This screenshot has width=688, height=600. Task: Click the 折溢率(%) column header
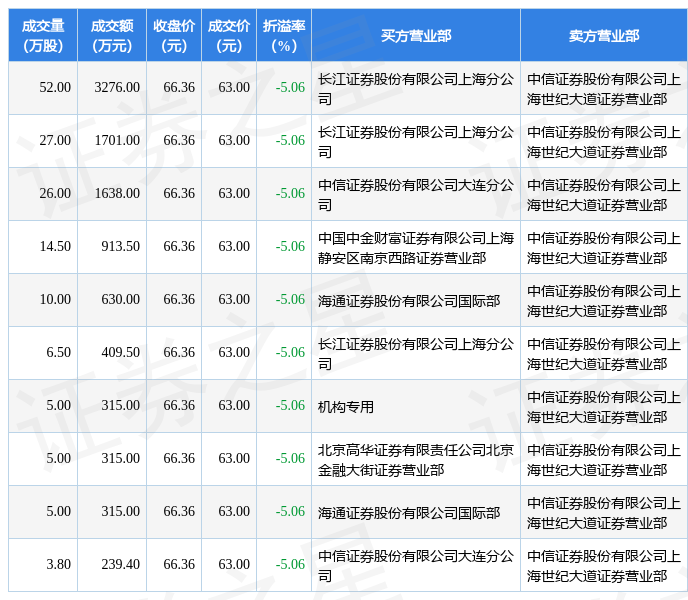coord(284,36)
